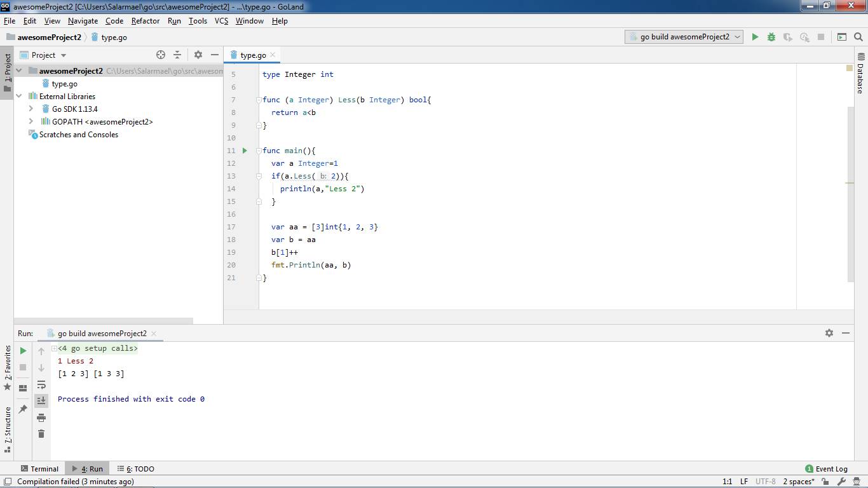Expand the folded '4 go setup calls' line
This screenshot has height=488, width=868.
tap(54, 348)
